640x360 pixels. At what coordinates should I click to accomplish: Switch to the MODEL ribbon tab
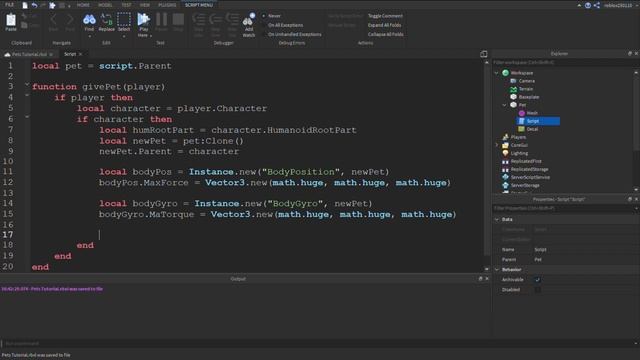tap(105, 5)
